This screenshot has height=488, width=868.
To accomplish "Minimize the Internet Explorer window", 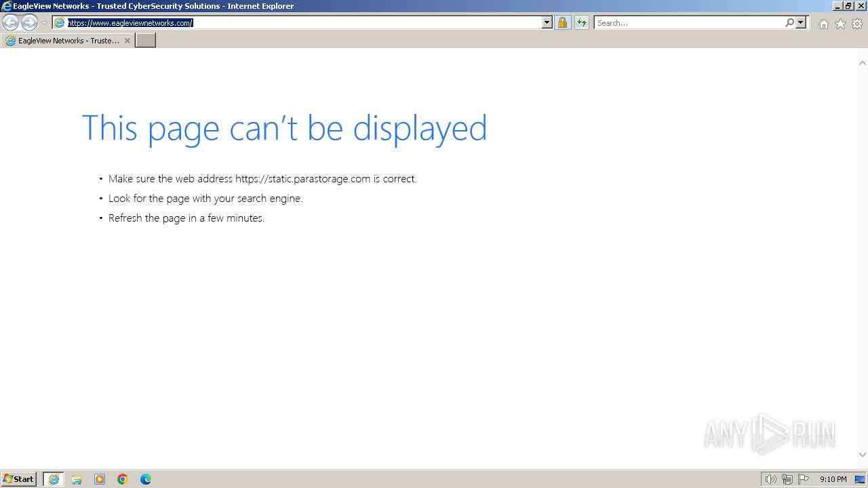I will pyautogui.click(x=837, y=6).
